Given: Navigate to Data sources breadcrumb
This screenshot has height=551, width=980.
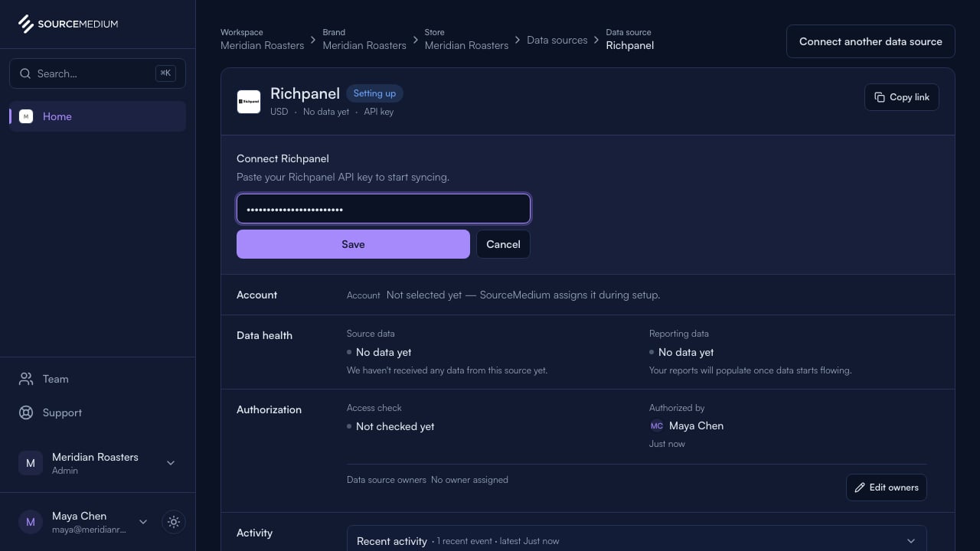Looking at the screenshot, I should [557, 40].
